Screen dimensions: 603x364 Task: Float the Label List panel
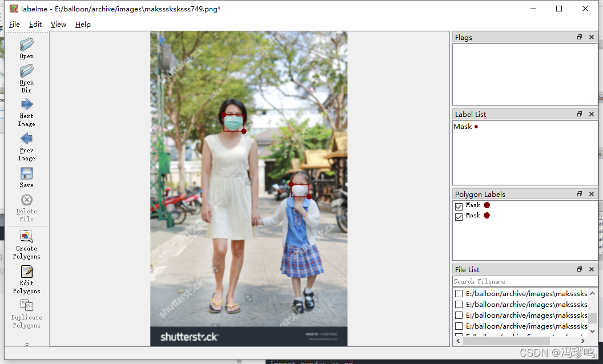click(x=580, y=114)
